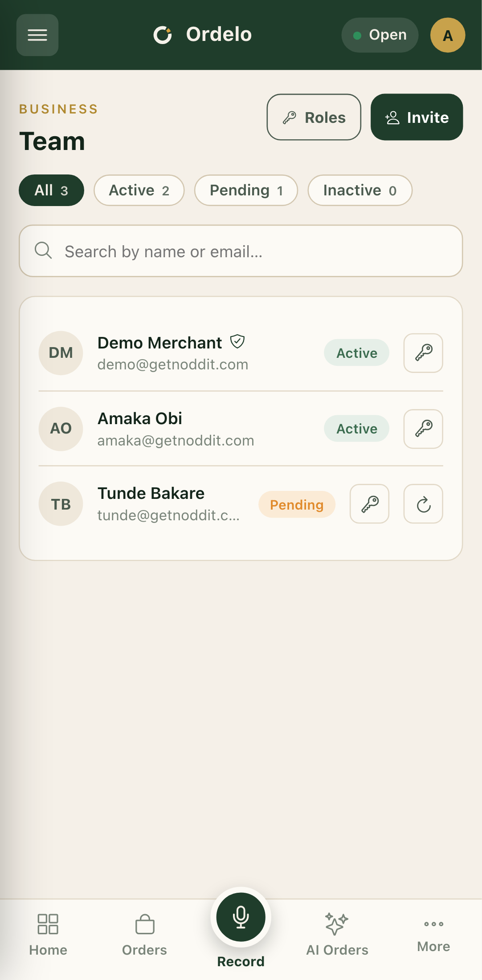Image resolution: width=482 pixels, height=980 pixels.
Task: Open the Orders bag tab
Action: point(145,934)
